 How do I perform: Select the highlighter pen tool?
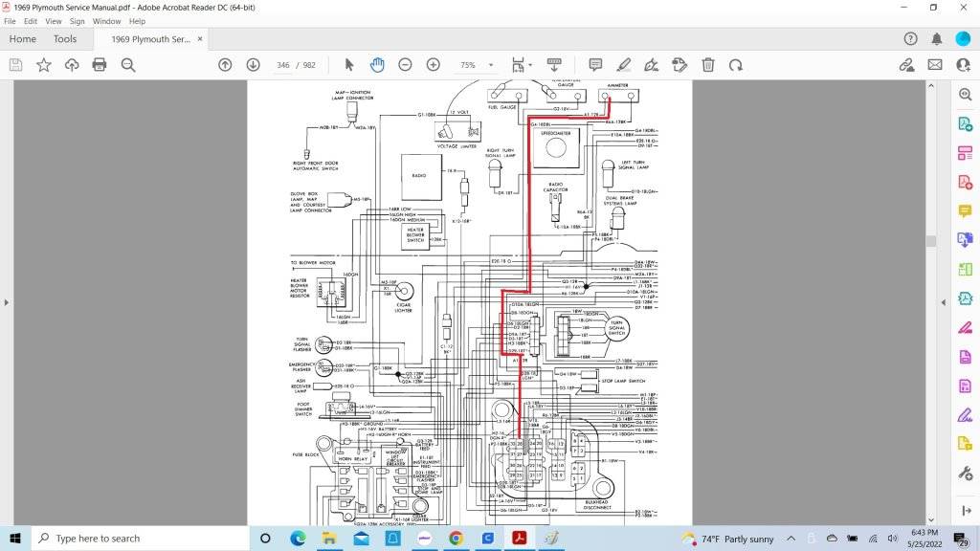pos(624,65)
